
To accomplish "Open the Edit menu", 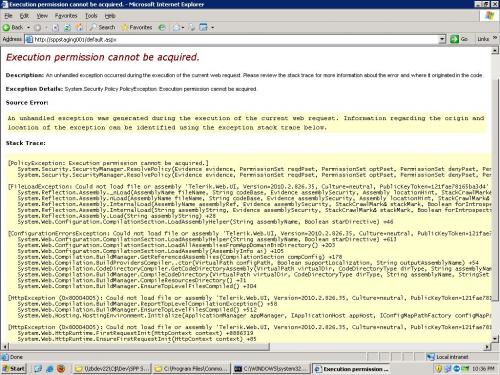I will [24, 16].
